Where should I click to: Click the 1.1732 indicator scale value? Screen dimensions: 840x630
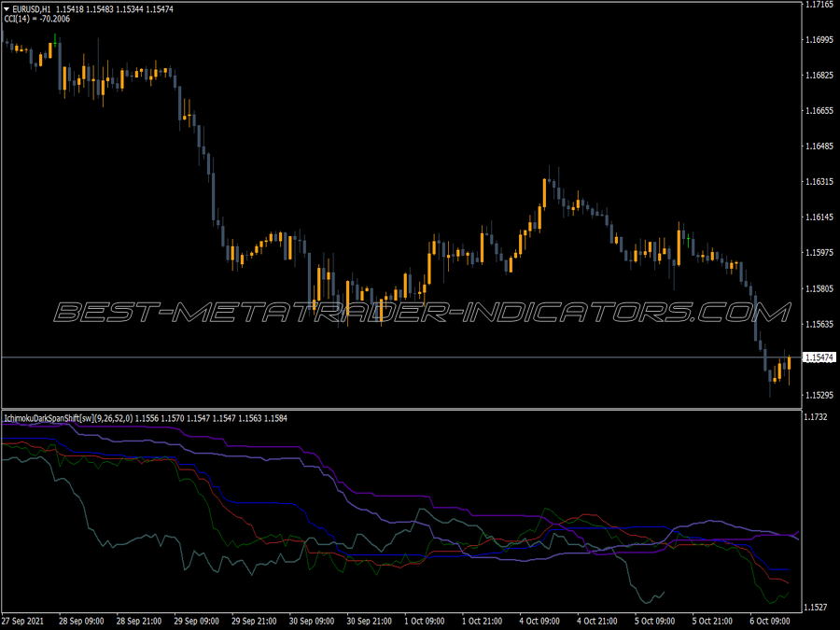click(x=817, y=417)
